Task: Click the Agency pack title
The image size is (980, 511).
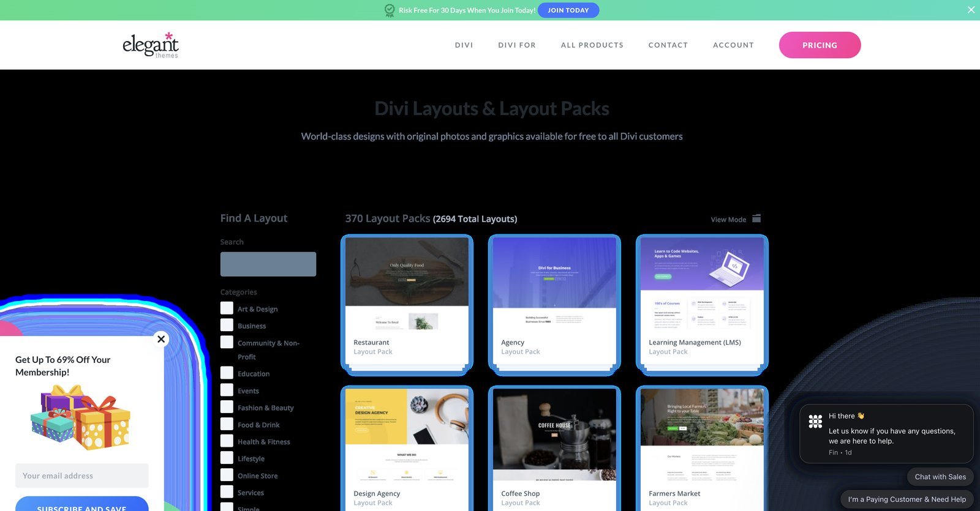Action: (513, 343)
